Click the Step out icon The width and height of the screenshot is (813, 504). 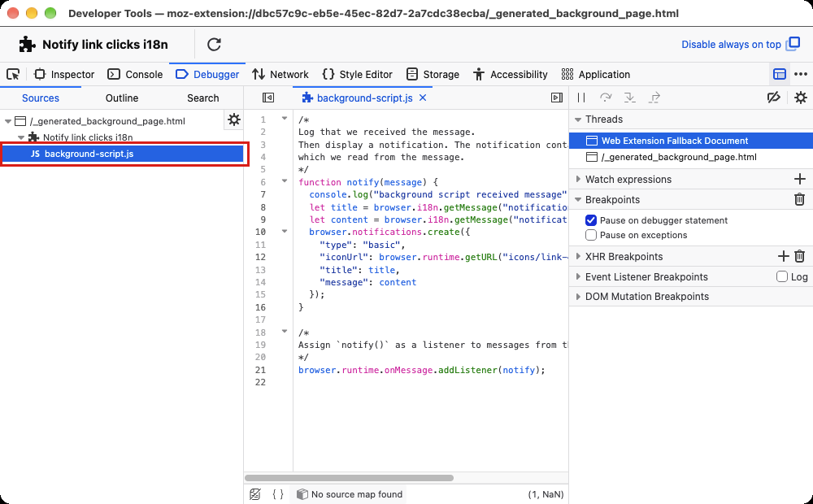[654, 98]
